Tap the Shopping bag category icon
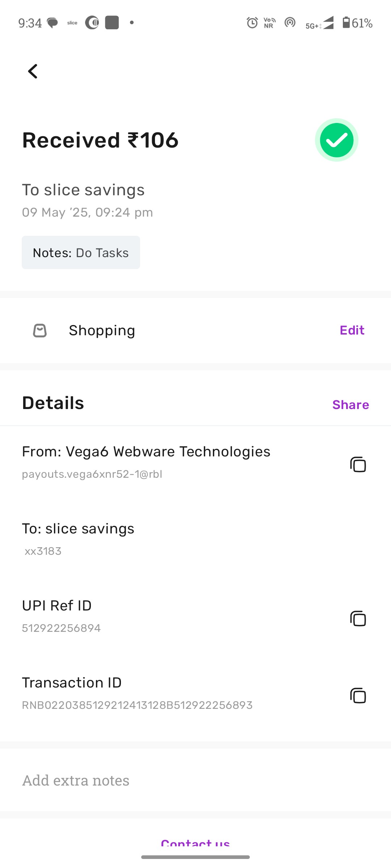The image size is (391, 868). point(40,330)
